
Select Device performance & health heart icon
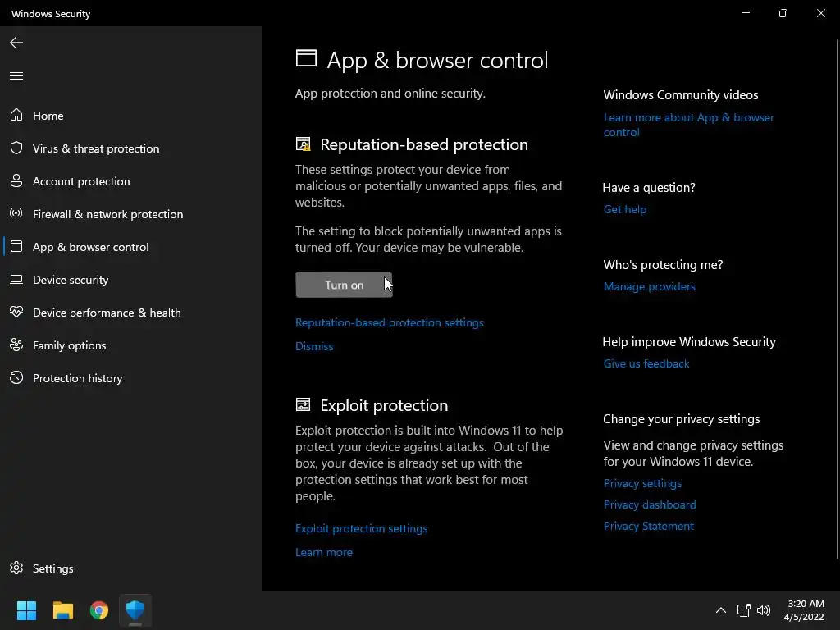16,313
